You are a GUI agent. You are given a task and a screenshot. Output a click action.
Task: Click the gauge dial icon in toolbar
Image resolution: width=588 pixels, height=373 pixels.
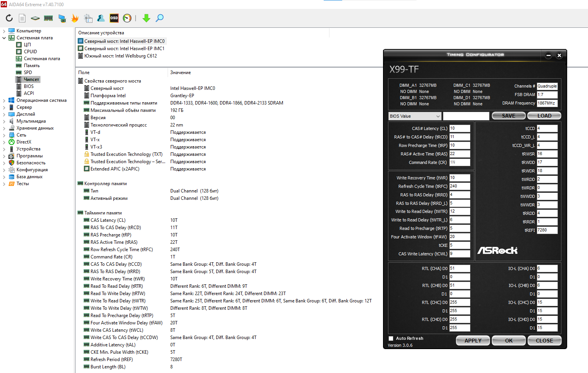click(x=127, y=18)
